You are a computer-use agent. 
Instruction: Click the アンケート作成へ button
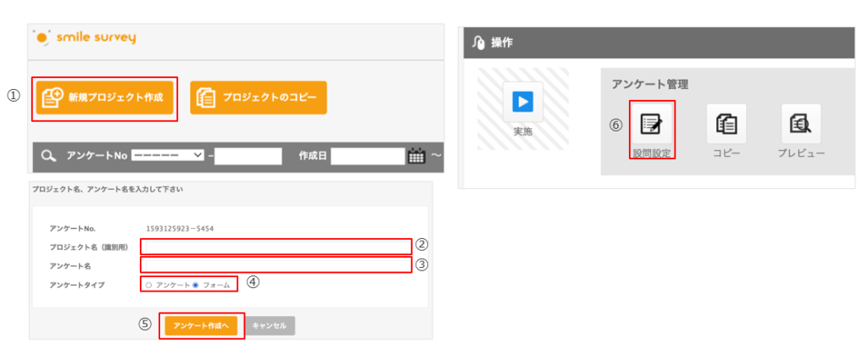202,326
